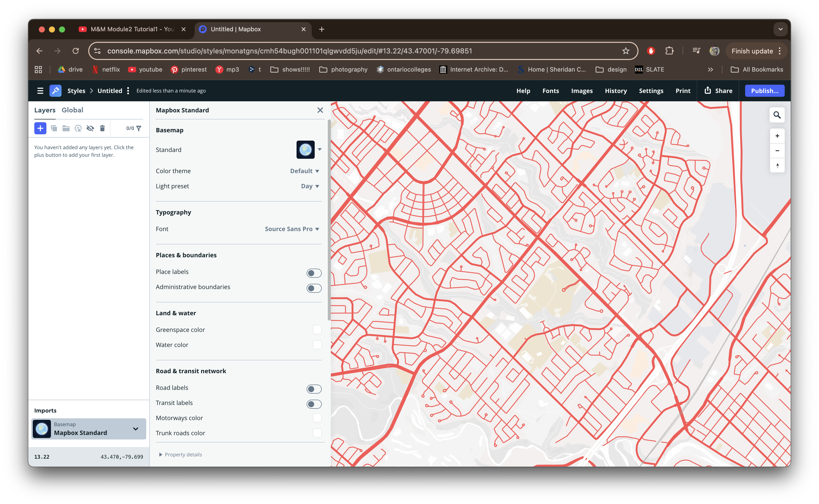Viewport: 819px width, 504px height.
Task: Switch to the Global tab
Action: tap(72, 110)
